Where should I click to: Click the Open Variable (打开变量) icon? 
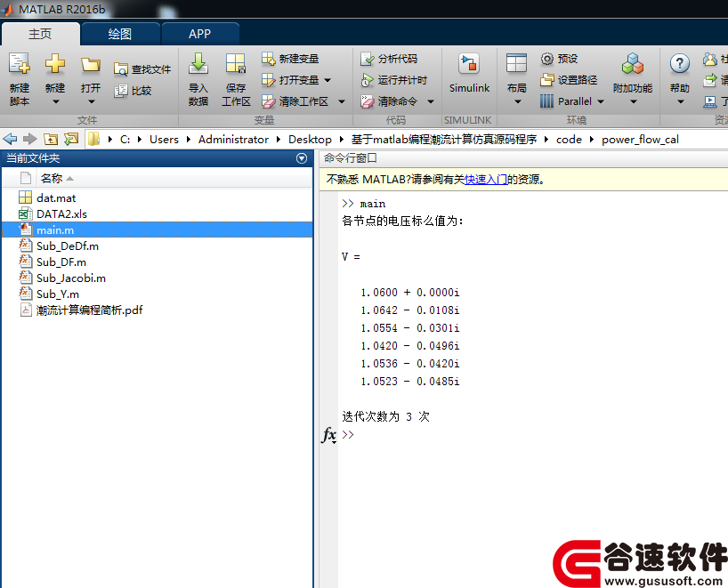point(269,80)
